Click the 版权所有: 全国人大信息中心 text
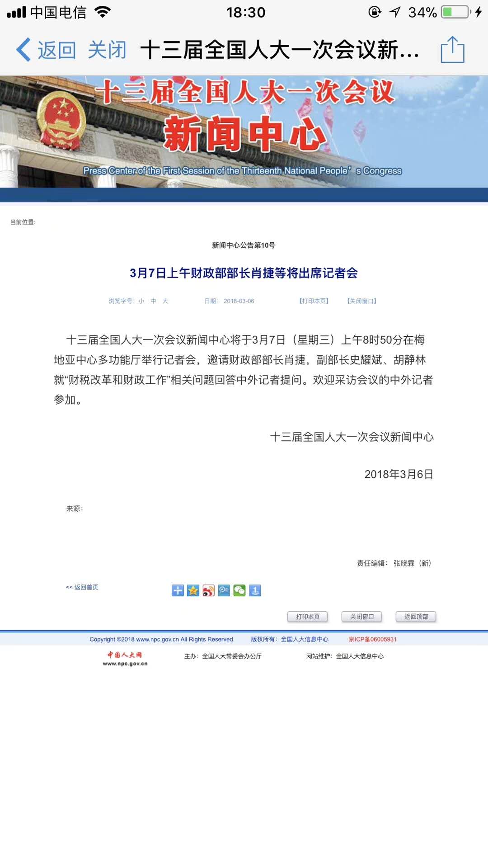488x868 pixels. pos(290,639)
